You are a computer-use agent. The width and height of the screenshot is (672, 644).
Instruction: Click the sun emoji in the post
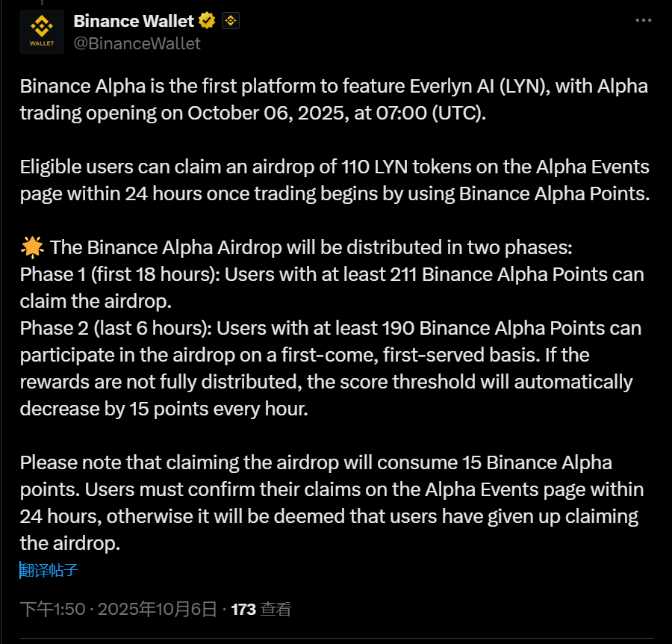point(32,247)
